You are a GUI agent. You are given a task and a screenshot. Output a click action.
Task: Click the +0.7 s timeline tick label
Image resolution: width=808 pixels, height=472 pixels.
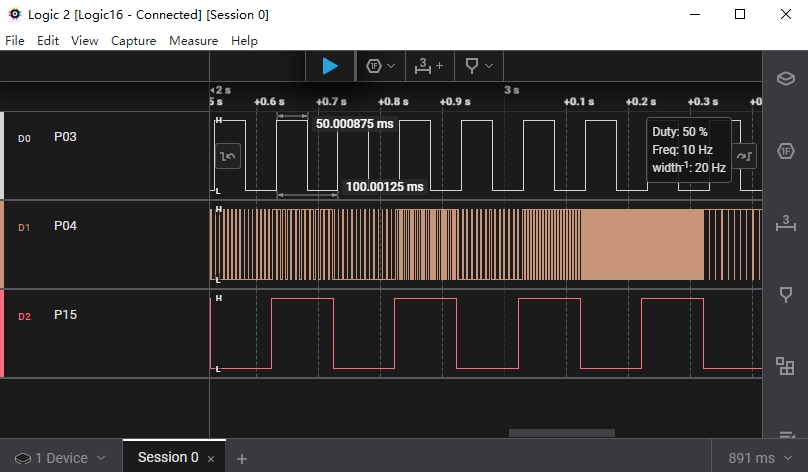[331, 102]
